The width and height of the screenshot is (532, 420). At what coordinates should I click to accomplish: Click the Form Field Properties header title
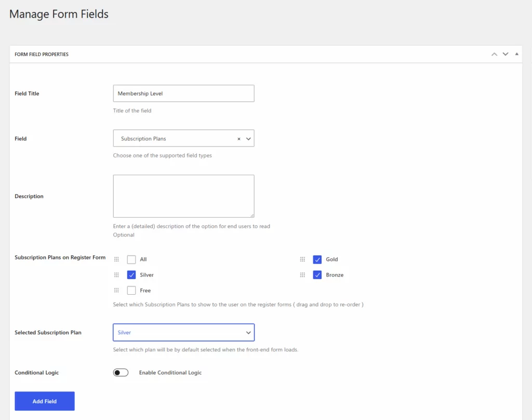point(42,55)
